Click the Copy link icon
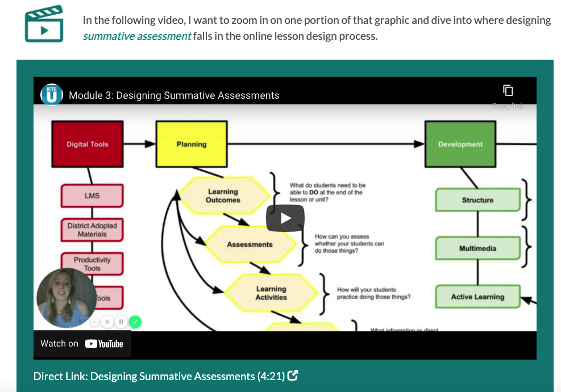Image resolution: width=561 pixels, height=392 pixels. 508,90
